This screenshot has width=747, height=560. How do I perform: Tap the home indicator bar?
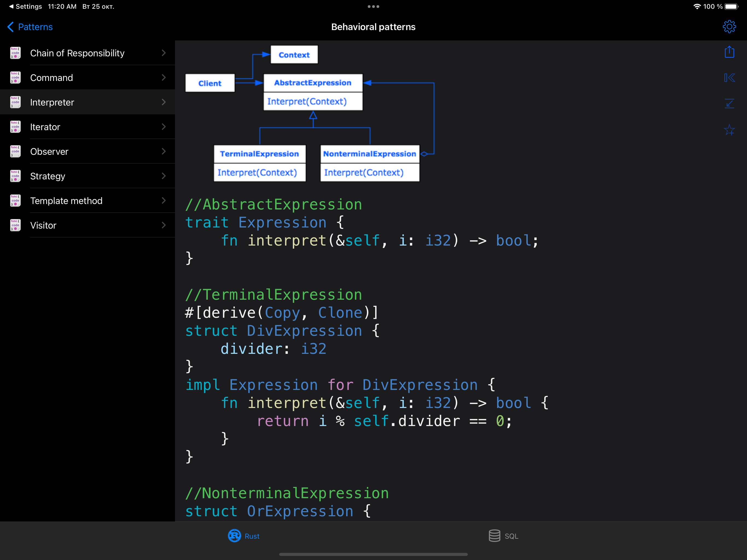[373, 554]
